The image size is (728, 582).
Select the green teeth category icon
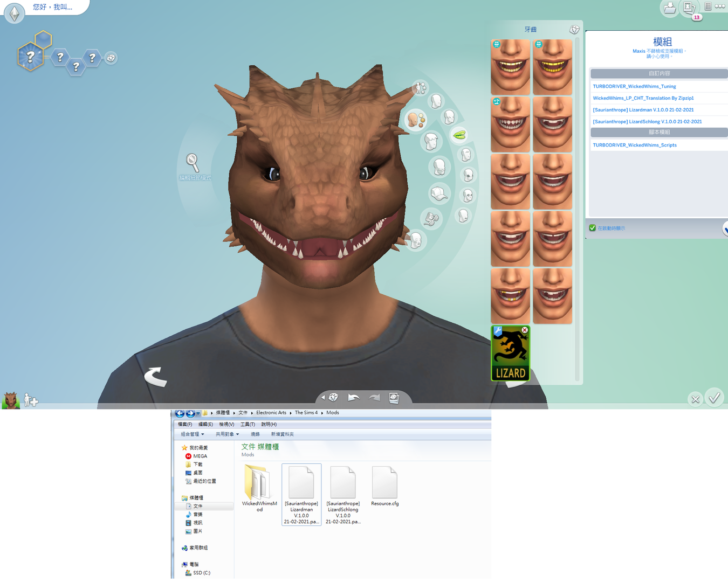click(x=459, y=135)
